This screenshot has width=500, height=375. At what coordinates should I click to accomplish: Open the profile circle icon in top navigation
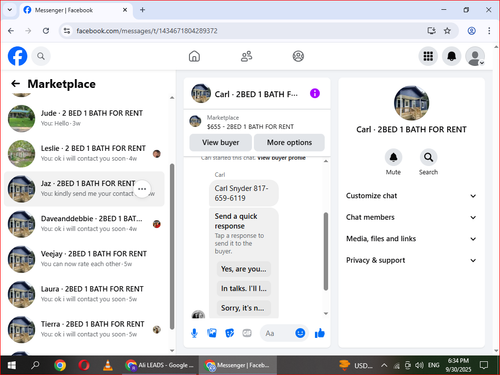[x=298, y=56]
